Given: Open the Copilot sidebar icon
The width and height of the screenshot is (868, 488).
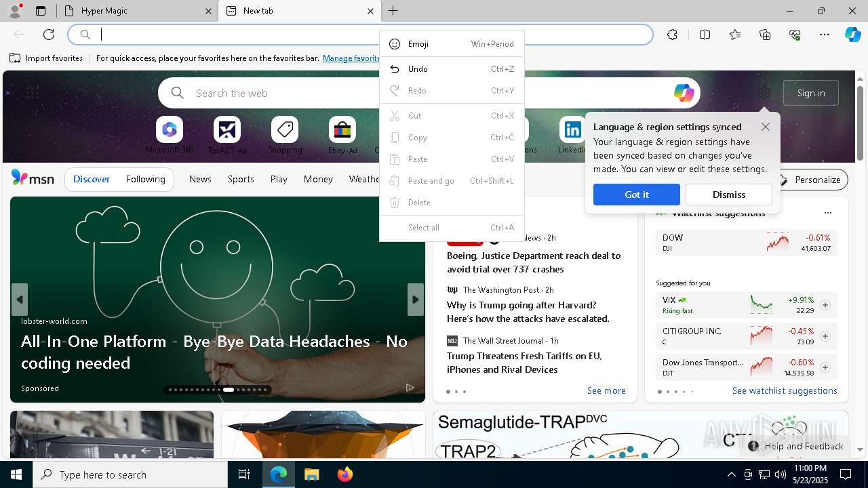Looking at the screenshot, I should pyautogui.click(x=852, y=35).
